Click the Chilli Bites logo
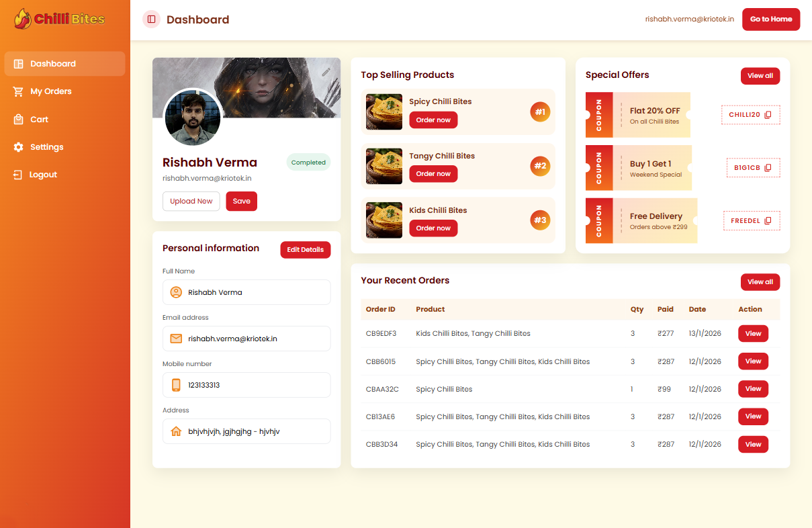Viewport: 812px width, 528px height. click(x=60, y=19)
